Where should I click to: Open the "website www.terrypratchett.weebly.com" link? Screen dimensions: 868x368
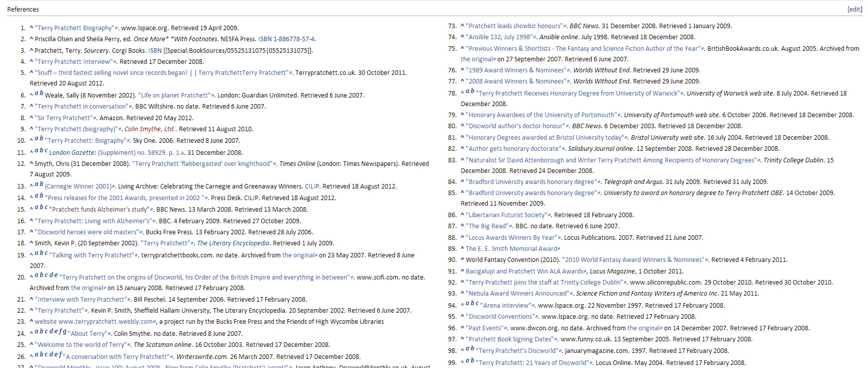pos(93,322)
